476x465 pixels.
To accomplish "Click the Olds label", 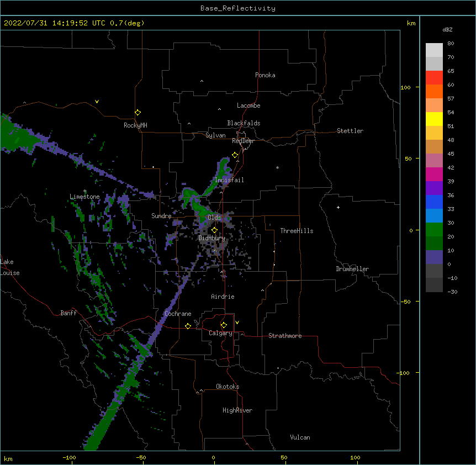I will click(214, 218).
